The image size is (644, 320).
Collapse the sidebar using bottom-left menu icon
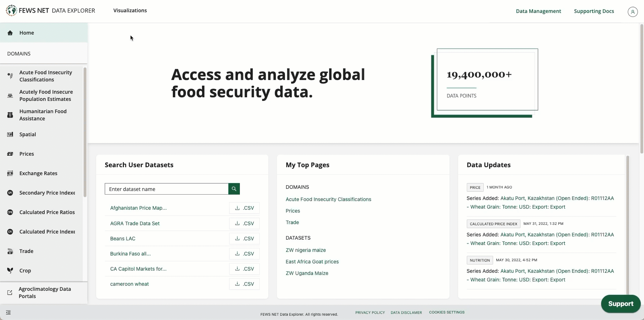pos(8,312)
